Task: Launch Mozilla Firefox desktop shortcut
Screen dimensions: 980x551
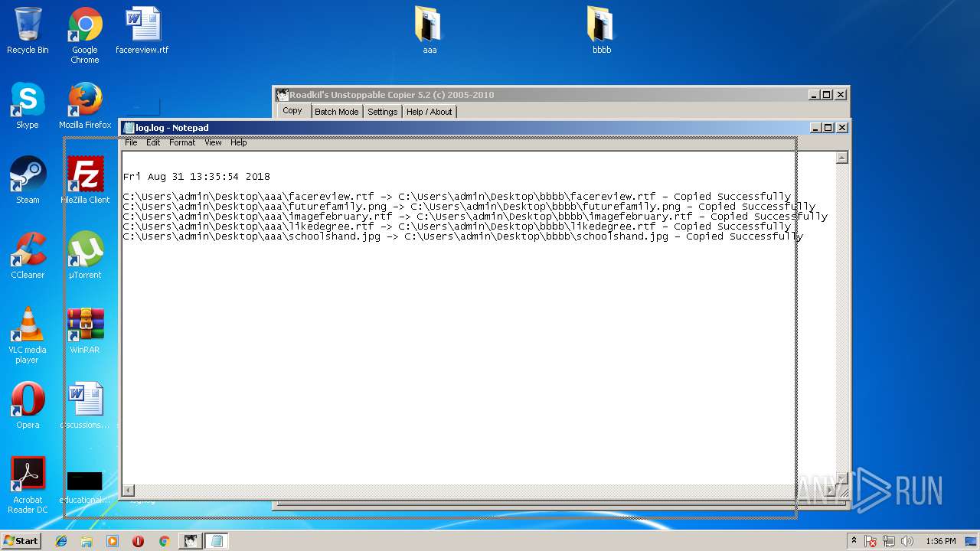Action: pyautogui.click(x=85, y=106)
